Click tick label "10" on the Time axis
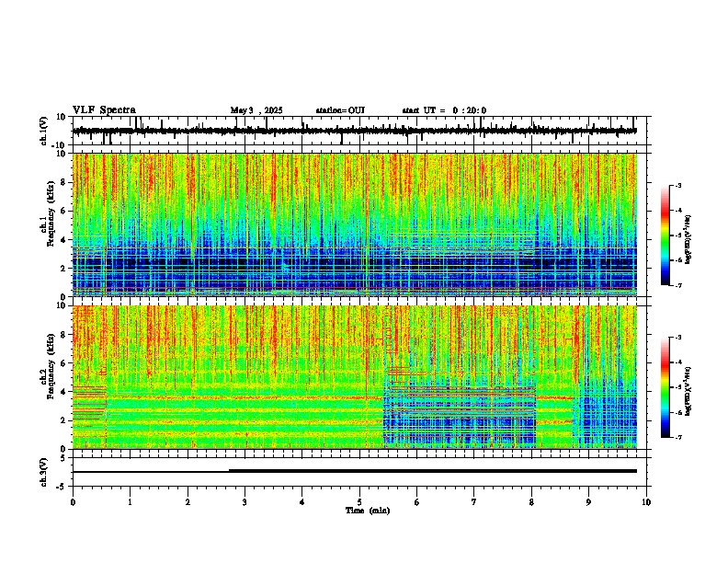The height and width of the screenshot is (563, 728). (646, 502)
